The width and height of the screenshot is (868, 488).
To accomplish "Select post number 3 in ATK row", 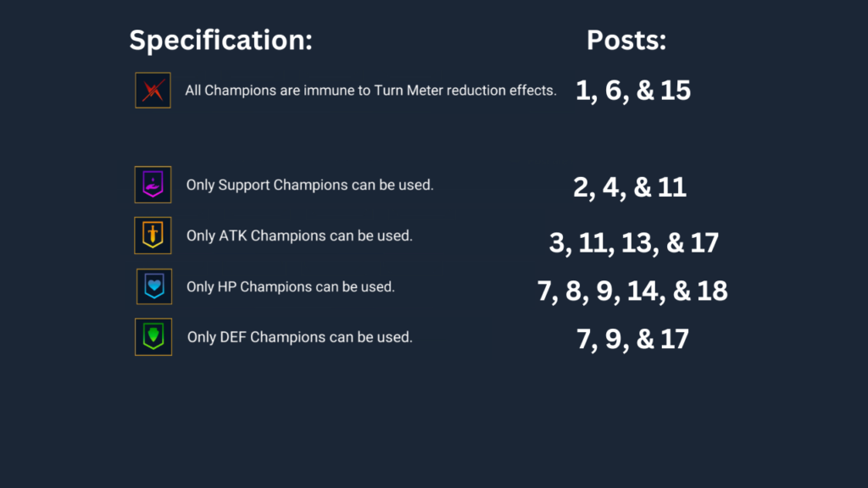I will coord(559,243).
